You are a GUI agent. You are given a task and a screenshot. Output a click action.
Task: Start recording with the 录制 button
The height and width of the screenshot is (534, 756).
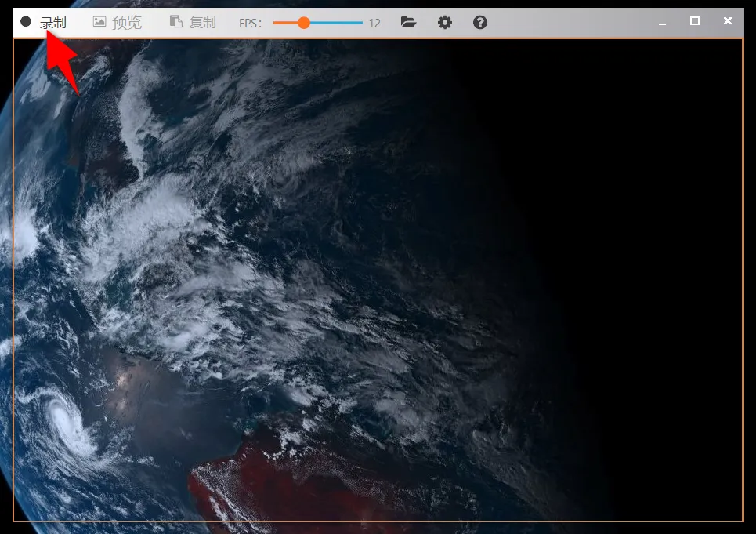[43, 22]
